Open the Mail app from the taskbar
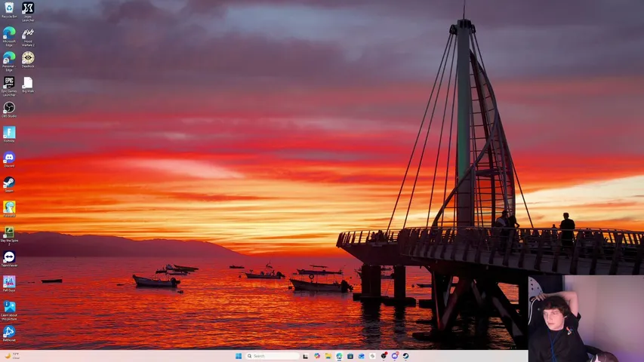 tap(362, 356)
